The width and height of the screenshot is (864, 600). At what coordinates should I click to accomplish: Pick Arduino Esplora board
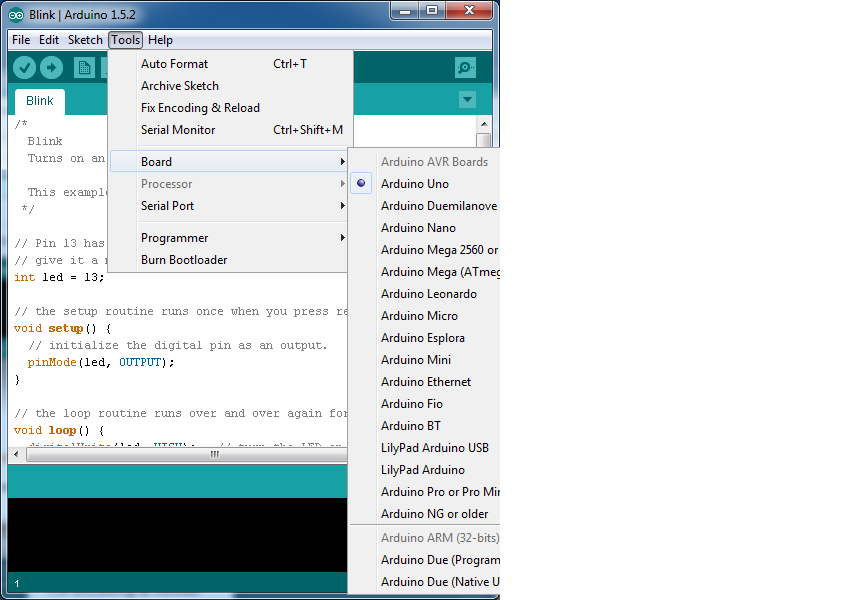pos(425,338)
